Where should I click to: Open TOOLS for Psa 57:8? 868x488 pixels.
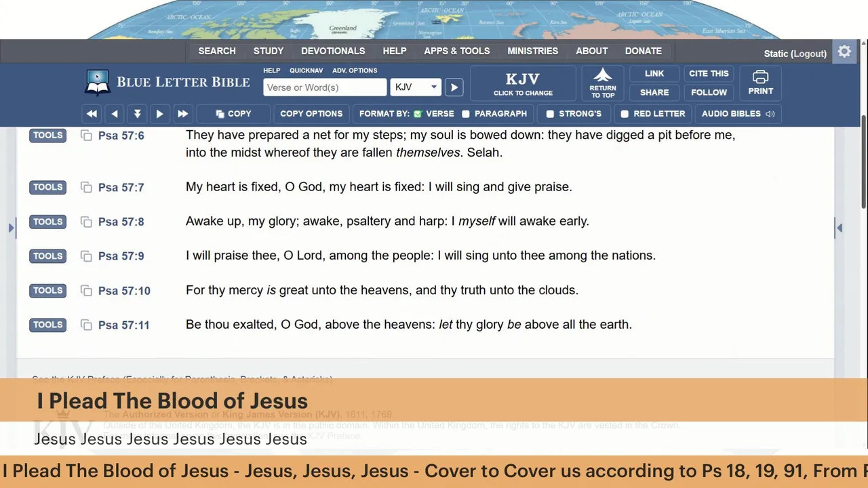tap(47, 222)
